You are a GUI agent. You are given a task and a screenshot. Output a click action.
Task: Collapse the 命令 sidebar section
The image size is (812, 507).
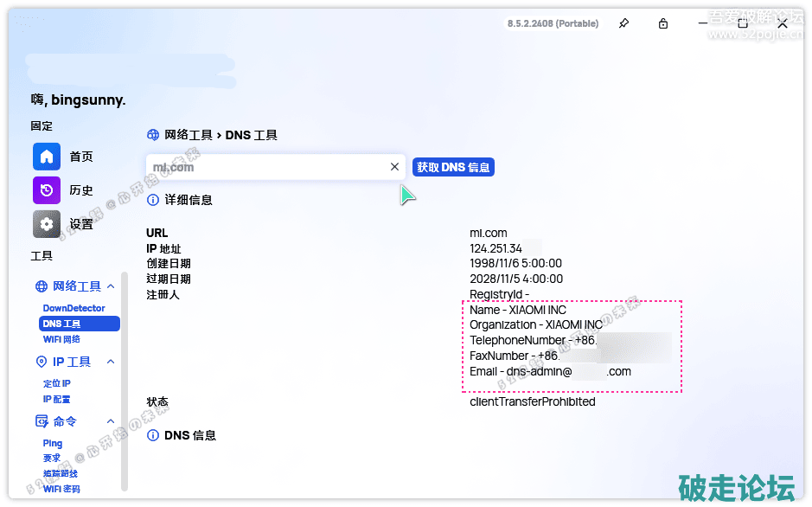pyautogui.click(x=111, y=421)
